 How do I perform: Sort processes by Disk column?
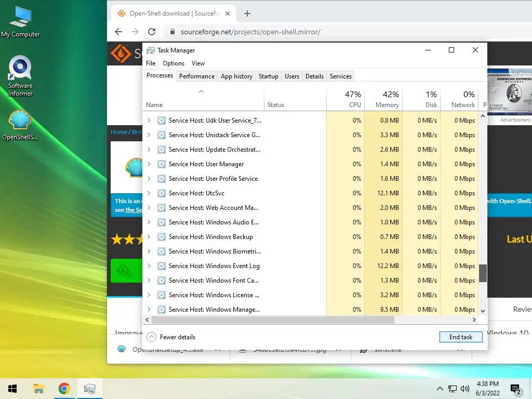(421, 100)
